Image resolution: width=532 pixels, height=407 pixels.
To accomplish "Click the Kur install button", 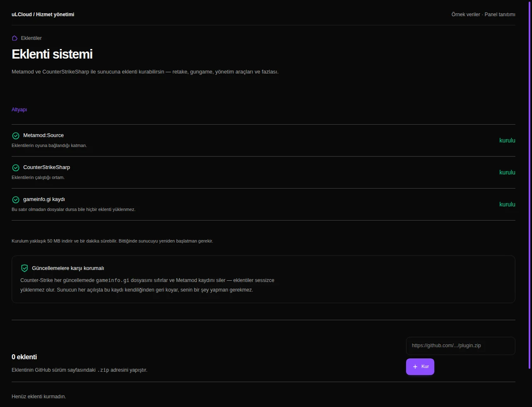I will pyautogui.click(x=420, y=367).
